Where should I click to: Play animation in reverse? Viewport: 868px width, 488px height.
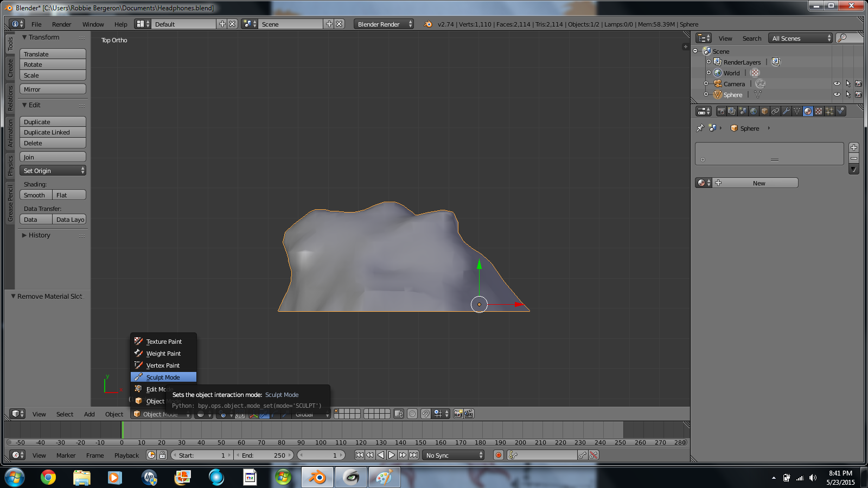coord(381,455)
